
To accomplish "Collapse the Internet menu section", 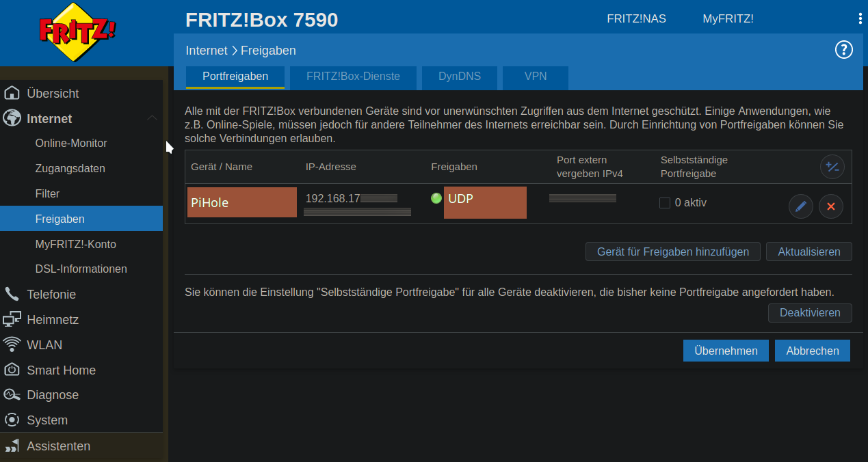I will click(153, 118).
